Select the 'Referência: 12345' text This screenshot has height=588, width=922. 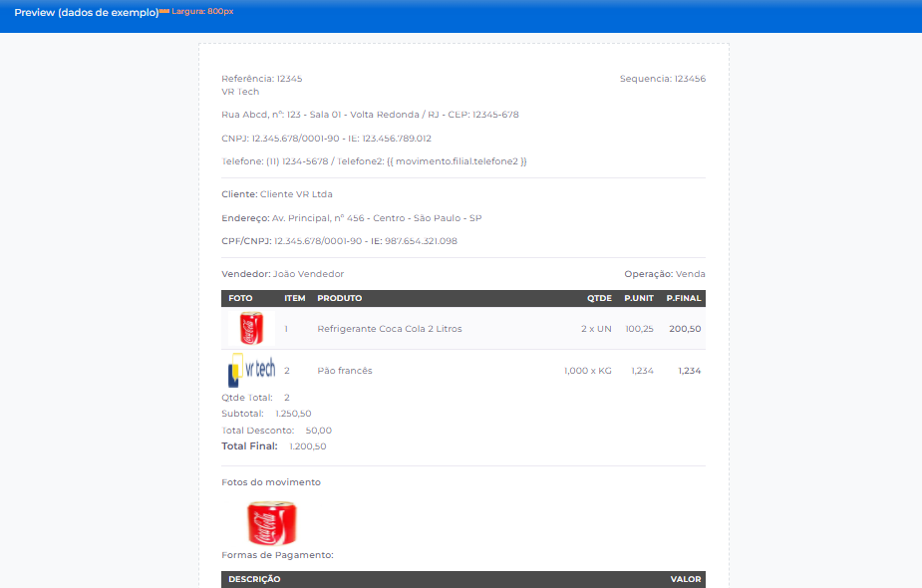(262, 78)
